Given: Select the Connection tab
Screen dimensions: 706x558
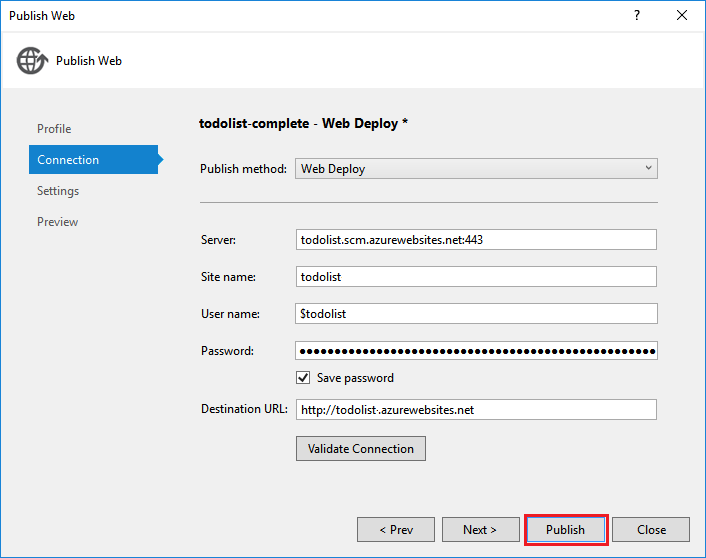Looking at the screenshot, I should (x=68, y=160).
